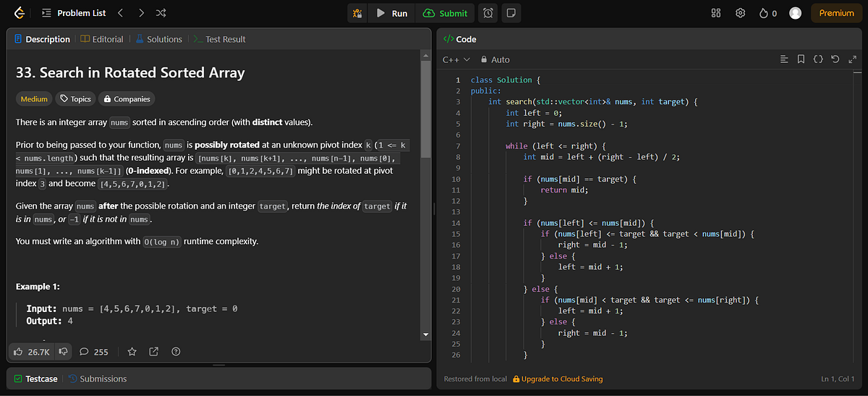Open the Testcase tab

pyautogui.click(x=35, y=379)
